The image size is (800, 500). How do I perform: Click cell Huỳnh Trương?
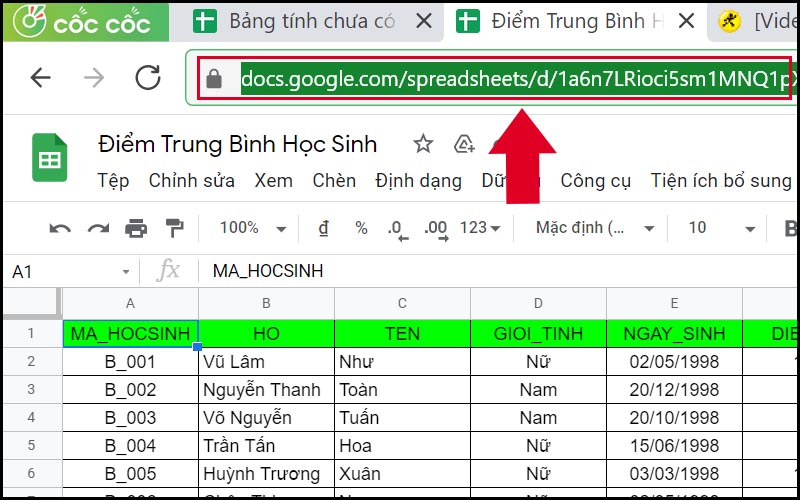[266, 473]
